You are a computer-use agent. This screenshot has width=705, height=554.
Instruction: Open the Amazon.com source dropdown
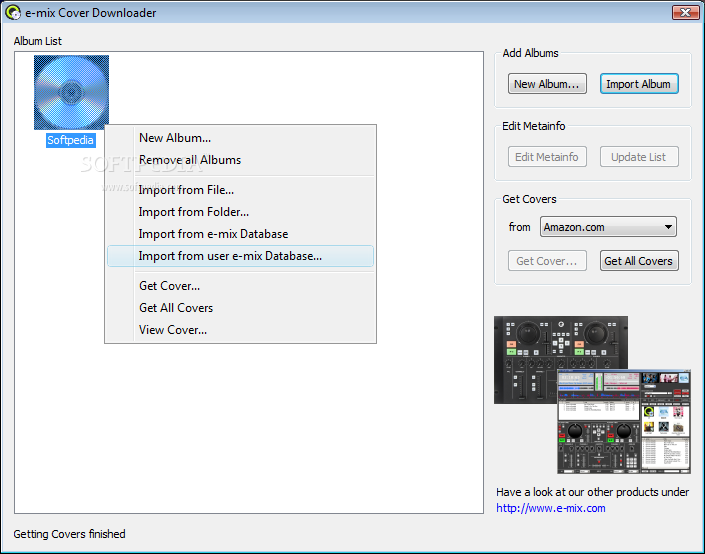pyautogui.click(x=608, y=227)
